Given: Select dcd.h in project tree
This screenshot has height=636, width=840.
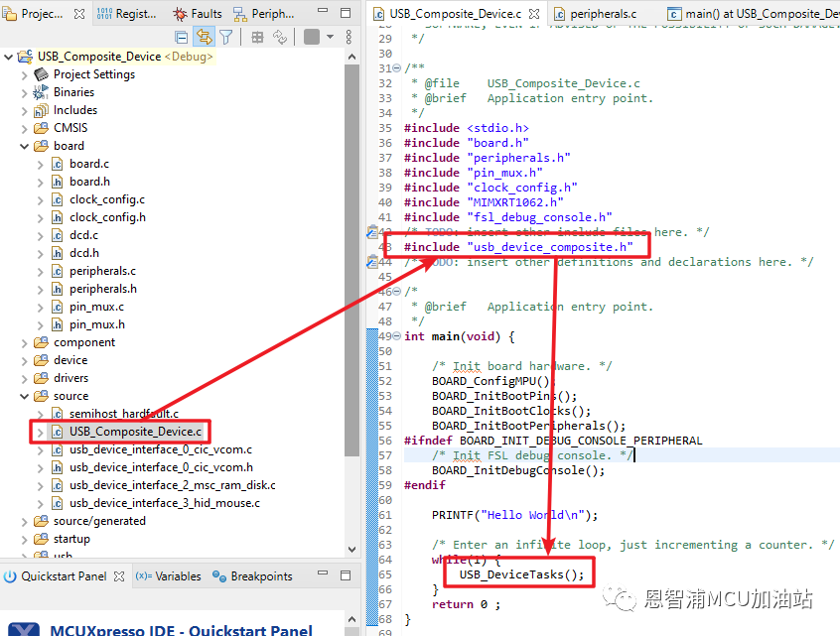Looking at the screenshot, I should 84,253.
